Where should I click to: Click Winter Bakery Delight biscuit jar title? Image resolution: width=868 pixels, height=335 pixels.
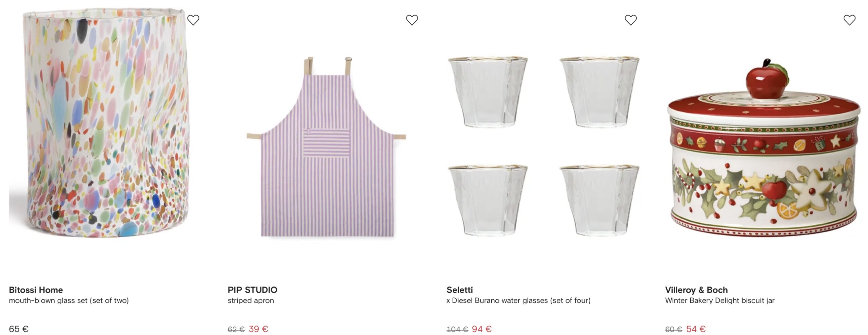720,300
